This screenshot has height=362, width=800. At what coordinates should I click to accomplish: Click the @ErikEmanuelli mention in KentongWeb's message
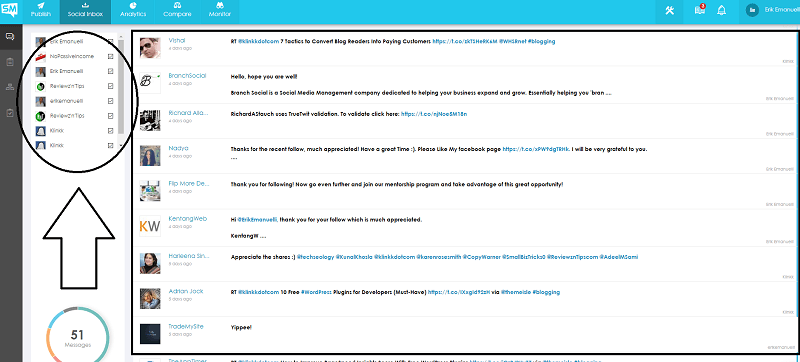point(257,220)
